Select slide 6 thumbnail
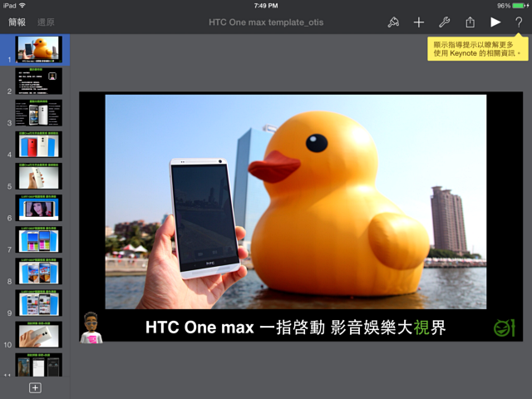 tap(39, 208)
